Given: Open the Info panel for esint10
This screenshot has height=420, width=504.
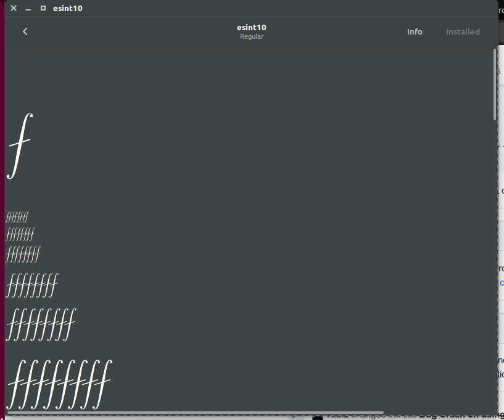Looking at the screenshot, I should [x=415, y=31].
